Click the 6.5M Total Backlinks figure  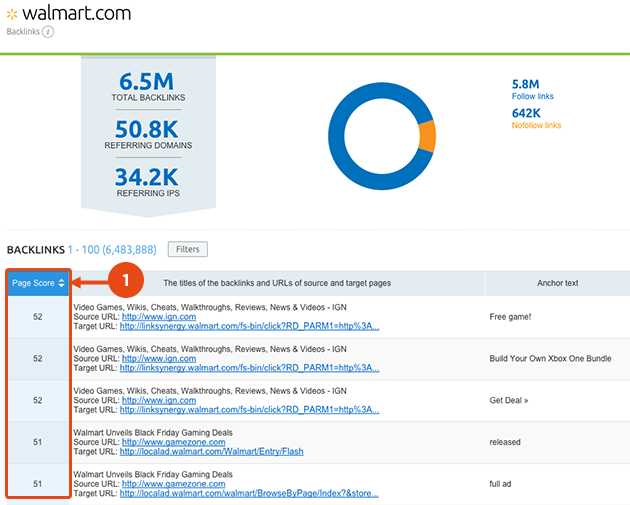click(147, 81)
